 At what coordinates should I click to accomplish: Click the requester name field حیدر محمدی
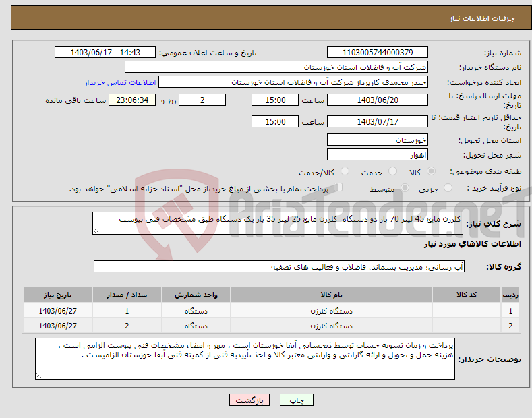pos(293,82)
